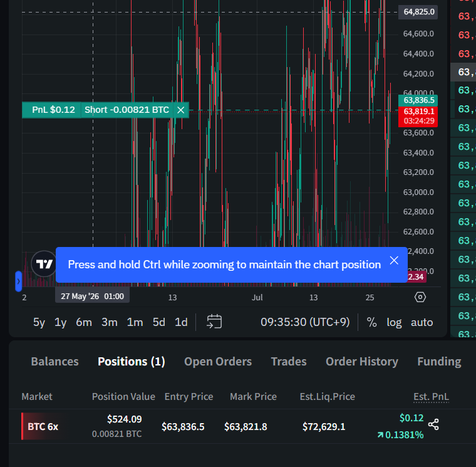Set chart range to 1d
Image resolution: width=476 pixels, height=467 pixels.
[181, 322]
